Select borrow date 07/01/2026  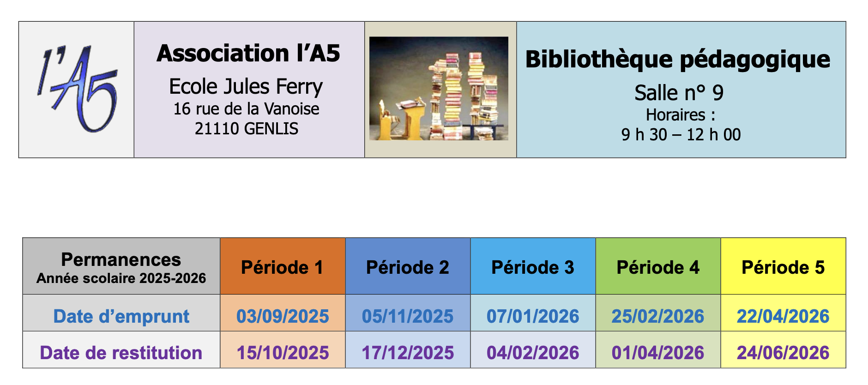[x=533, y=316]
